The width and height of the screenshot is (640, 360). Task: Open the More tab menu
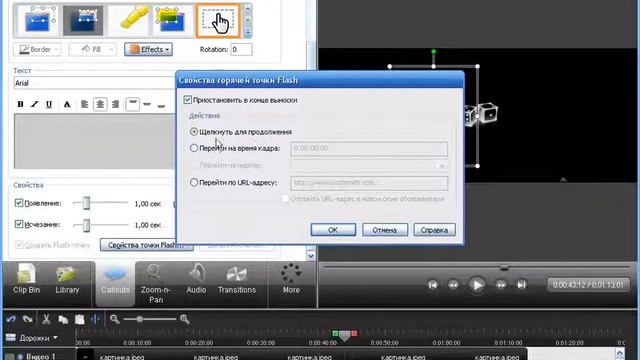(x=291, y=280)
